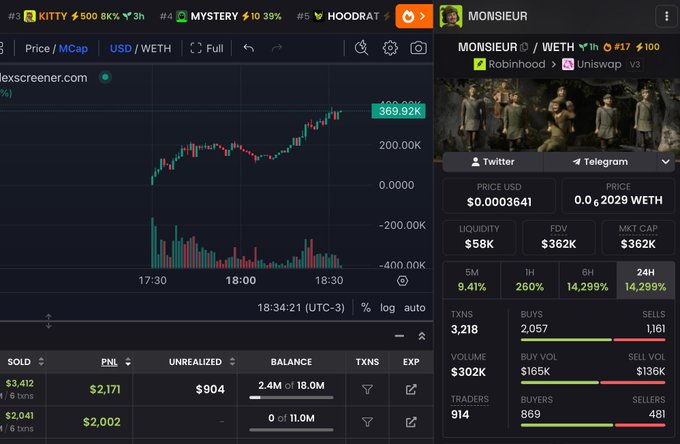The height and width of the screenshot is (444, 680).
Task: Click the balance bar for 0 of 11.0M
Action: pyautogui.click(x=291, y=430)
